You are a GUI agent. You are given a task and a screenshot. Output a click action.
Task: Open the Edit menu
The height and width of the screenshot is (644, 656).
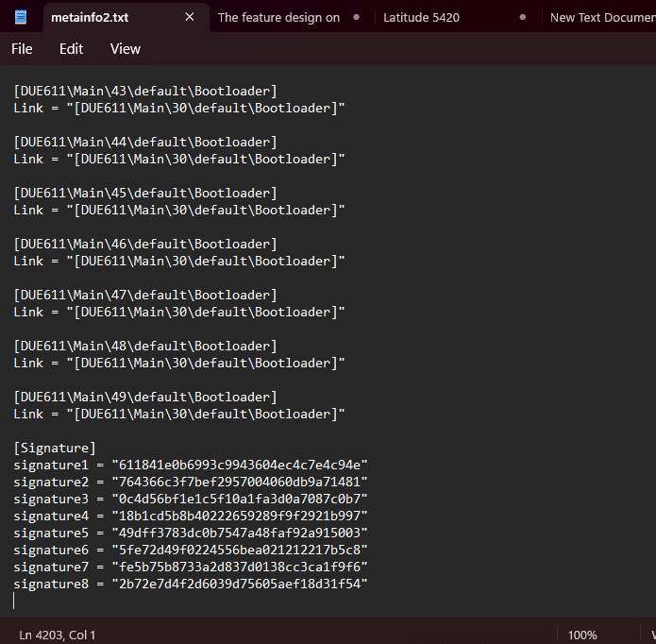click(71, 49)
